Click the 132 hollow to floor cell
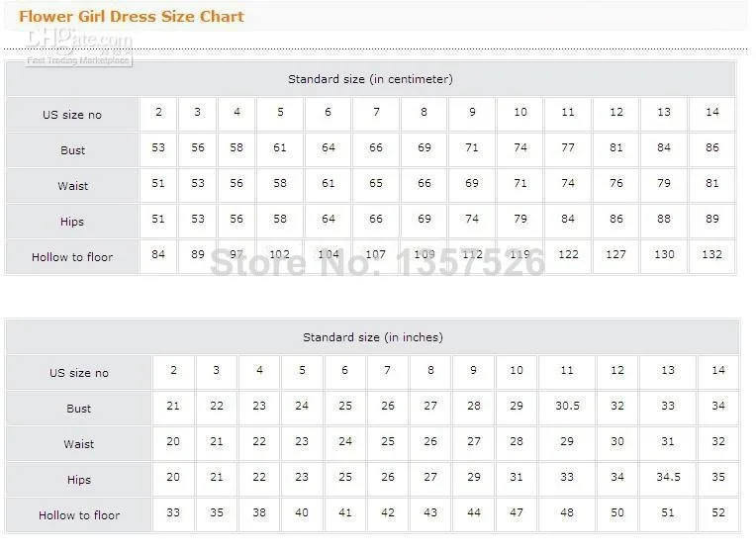The height and width of the screenshot is (553, 756). tap(712, 254)
